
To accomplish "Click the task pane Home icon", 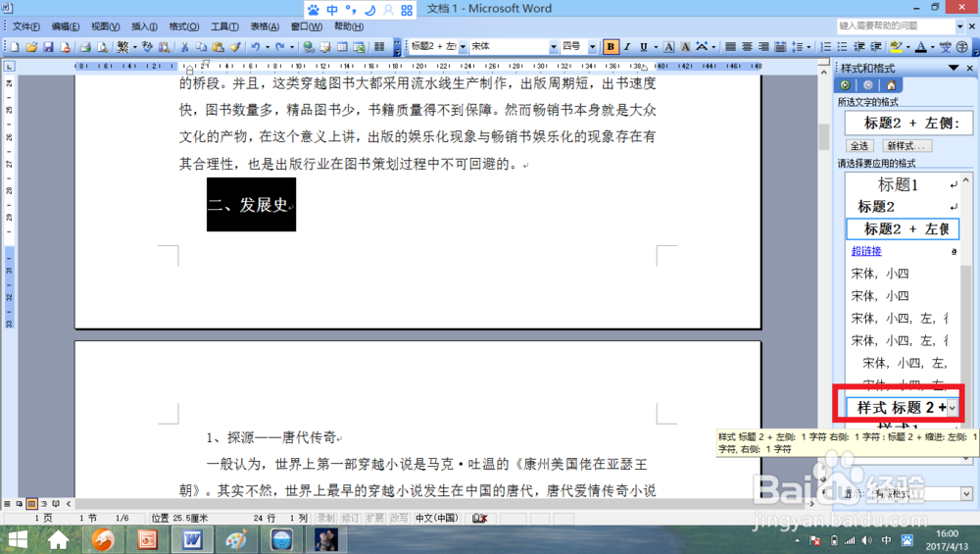I will click(x=891, y=85).
